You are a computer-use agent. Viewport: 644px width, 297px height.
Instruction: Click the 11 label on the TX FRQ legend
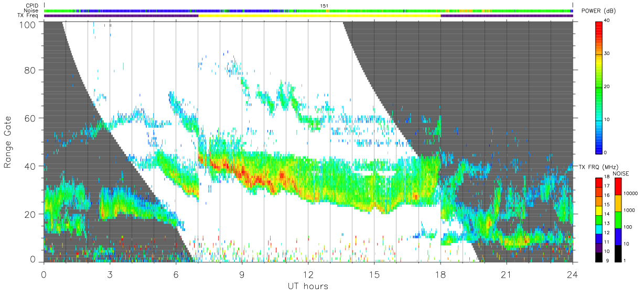pos(607,242)
